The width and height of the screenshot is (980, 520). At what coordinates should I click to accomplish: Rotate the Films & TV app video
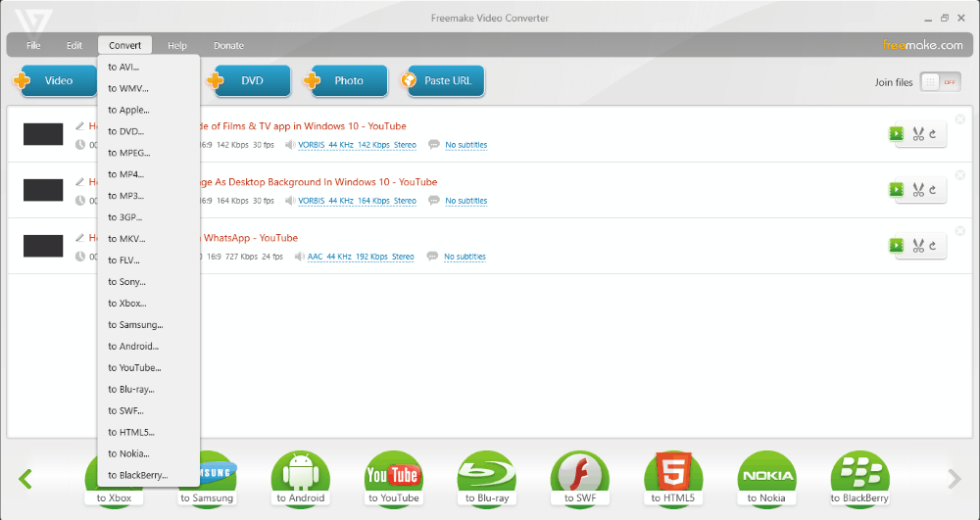933,134
